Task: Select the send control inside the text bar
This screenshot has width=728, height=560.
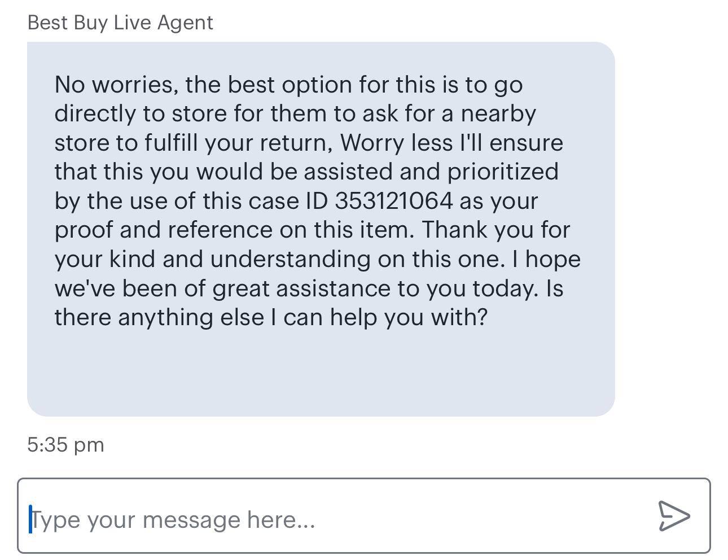Action: click(x=674, y=516)
